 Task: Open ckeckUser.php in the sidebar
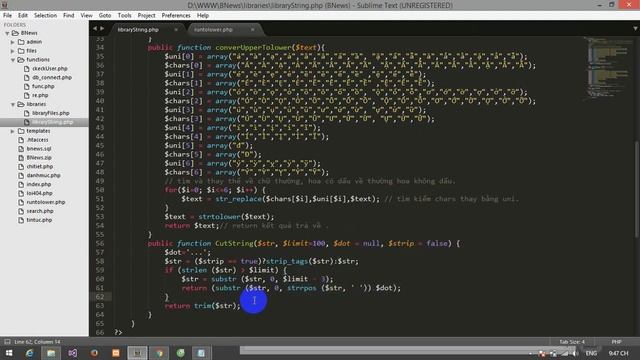(x=50, y=69)
